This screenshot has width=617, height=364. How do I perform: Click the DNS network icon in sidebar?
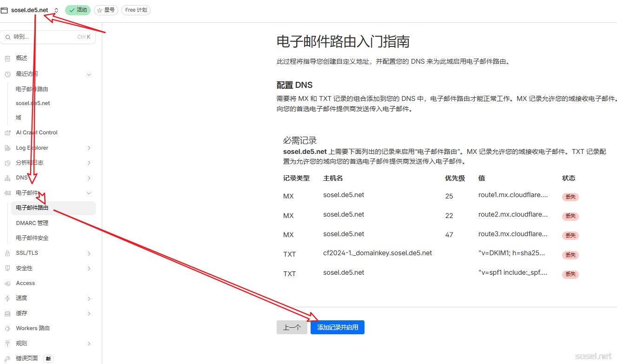tap(7, 178)
